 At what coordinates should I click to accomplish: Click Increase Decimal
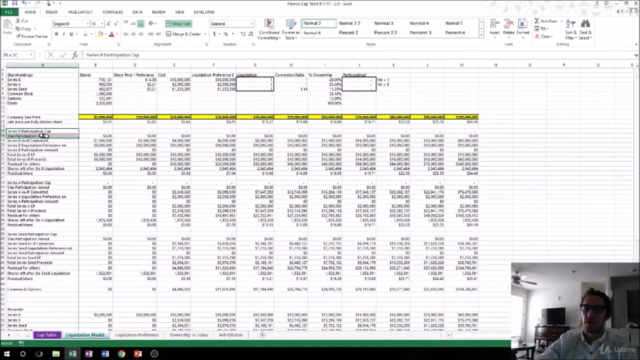243,34
